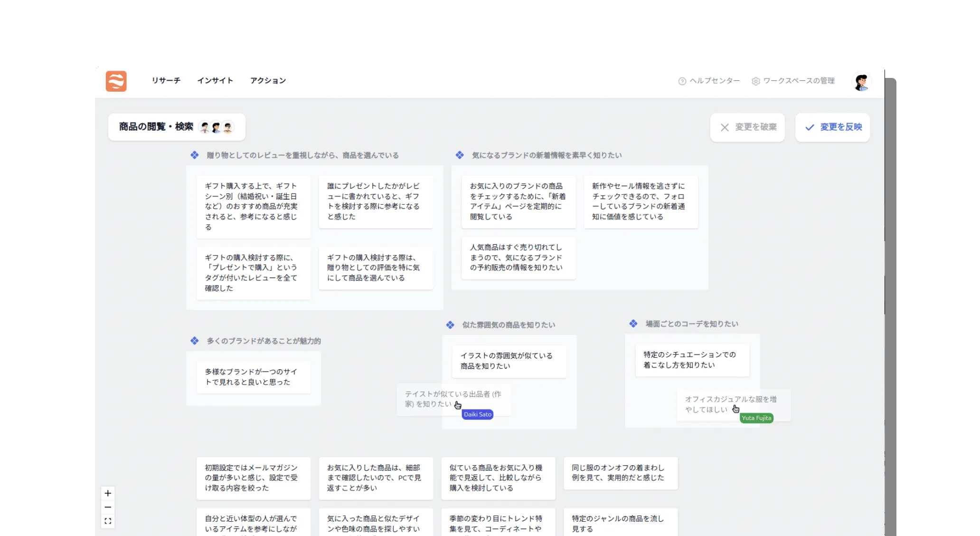Click the workspace settings gear icon
This screenshot has width=980, height=536.
[x=756, y=81]
